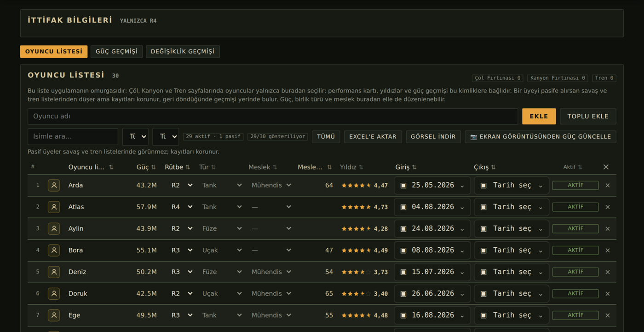Switch to Güç Geçmişi tab
The height and width of the screenshot is (332, 644).
point(116,51)
